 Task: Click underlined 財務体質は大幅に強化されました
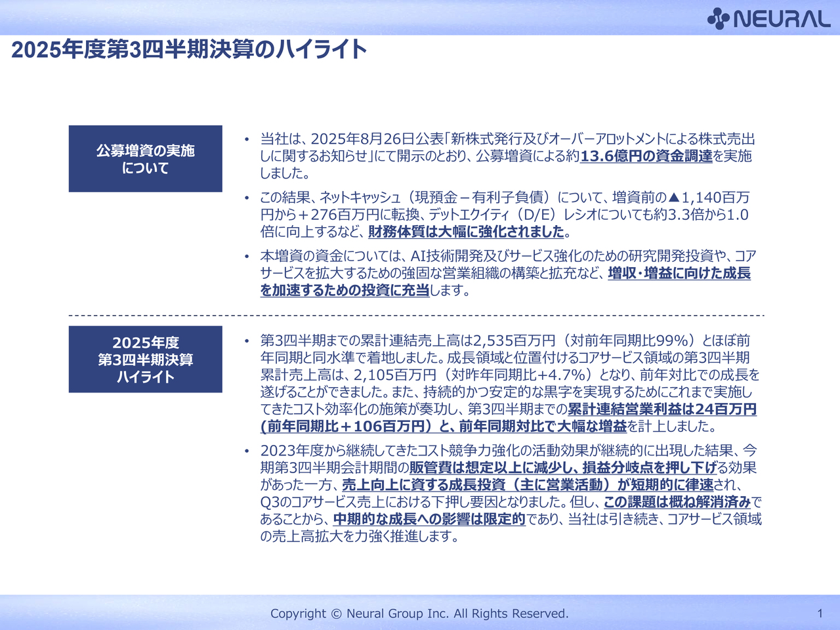tap(466, 232)
